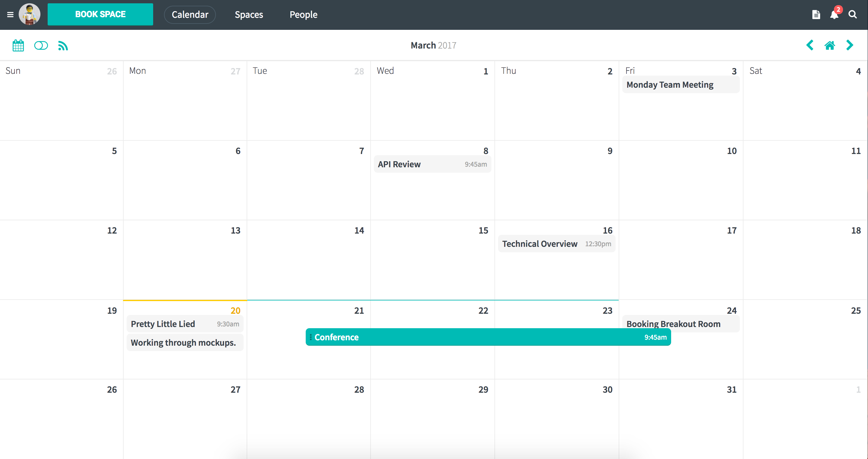
Task: Switch to the Calendar tab
Action: tap(190, 14)
